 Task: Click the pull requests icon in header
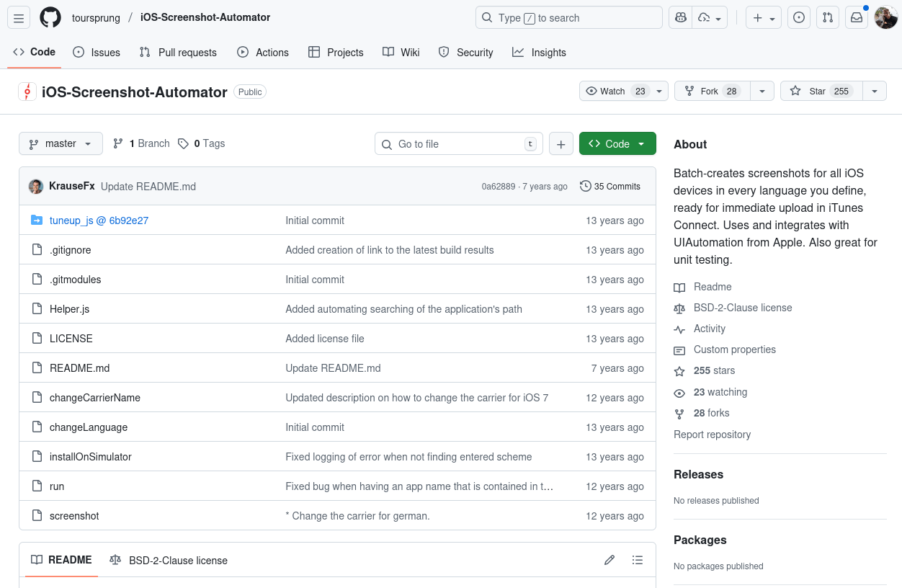(x=828, y=17)
